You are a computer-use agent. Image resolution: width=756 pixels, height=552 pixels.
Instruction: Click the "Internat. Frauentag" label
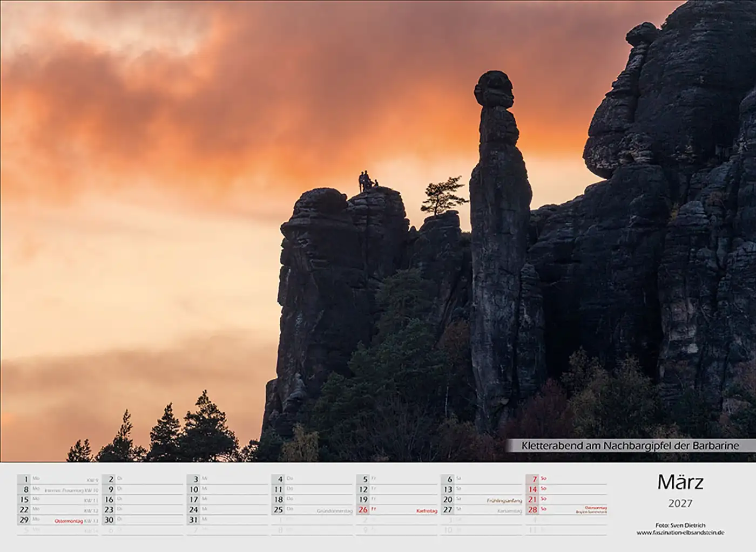pos(64,490)
